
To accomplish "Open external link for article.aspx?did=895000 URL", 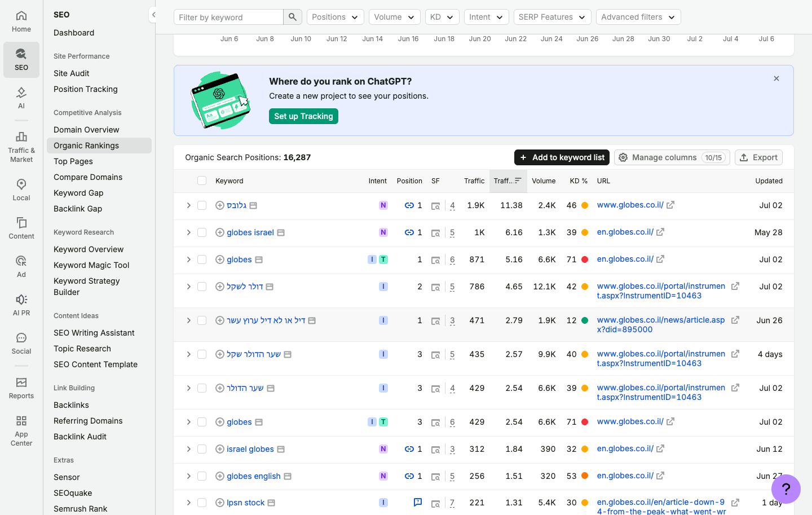I will (735, 320).
